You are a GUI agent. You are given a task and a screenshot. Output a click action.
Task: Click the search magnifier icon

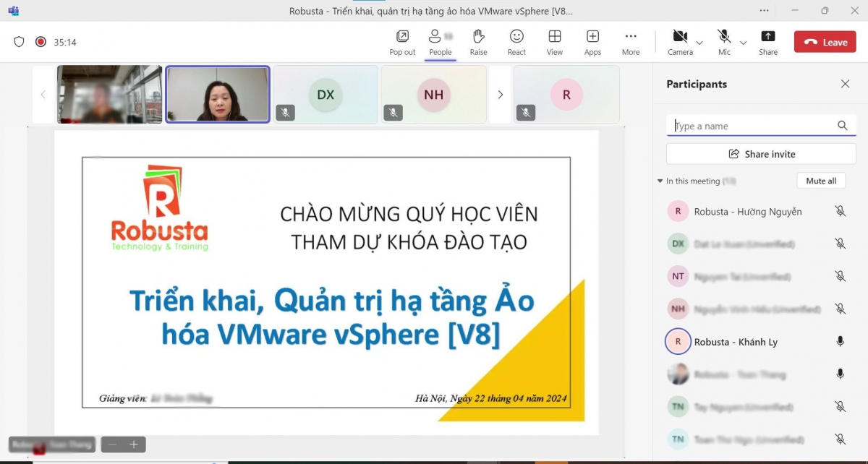[843, 126]
